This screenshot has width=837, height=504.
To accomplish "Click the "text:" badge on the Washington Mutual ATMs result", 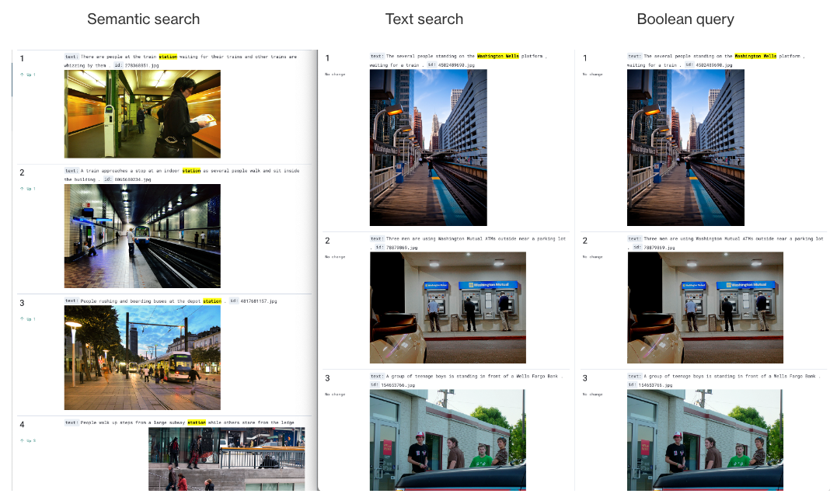I will (x=377, y=239).
